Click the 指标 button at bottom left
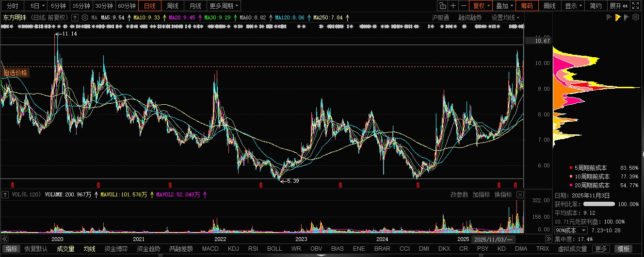Image resolution: width=644 pixels, height=257 pixels. click(11, 249)
